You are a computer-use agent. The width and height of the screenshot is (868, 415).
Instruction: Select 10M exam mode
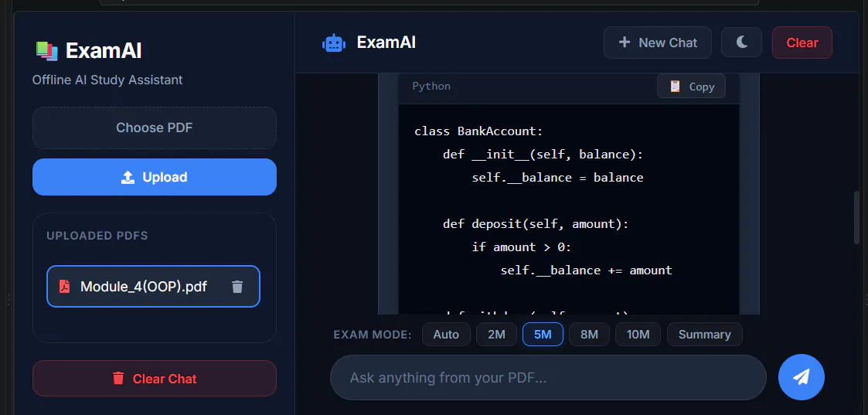(x=638, y=334)
